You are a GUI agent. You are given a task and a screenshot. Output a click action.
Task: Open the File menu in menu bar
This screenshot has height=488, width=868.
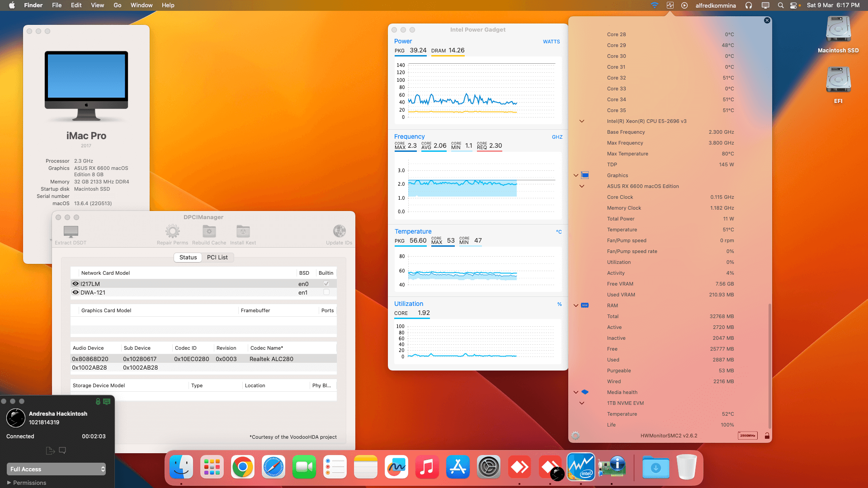click(57, 5)
